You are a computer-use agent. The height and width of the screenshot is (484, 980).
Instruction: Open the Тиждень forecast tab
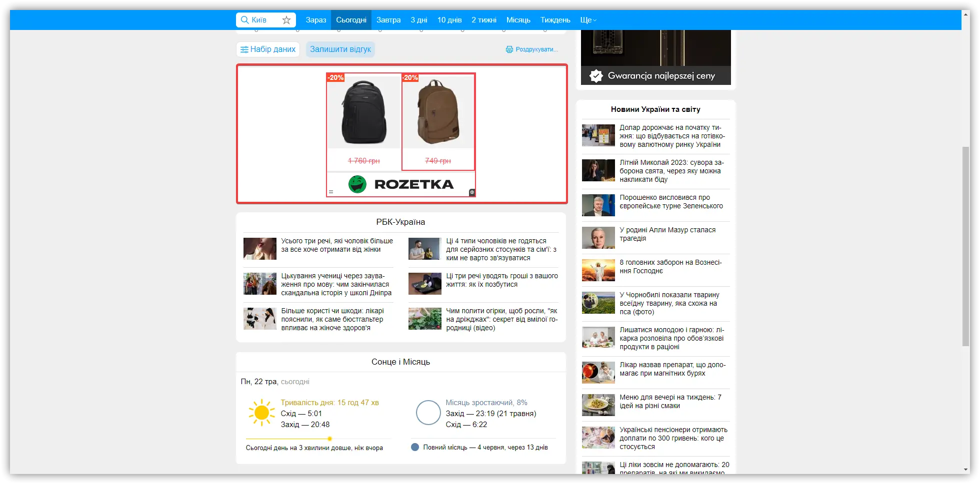(x=555, y=20)
